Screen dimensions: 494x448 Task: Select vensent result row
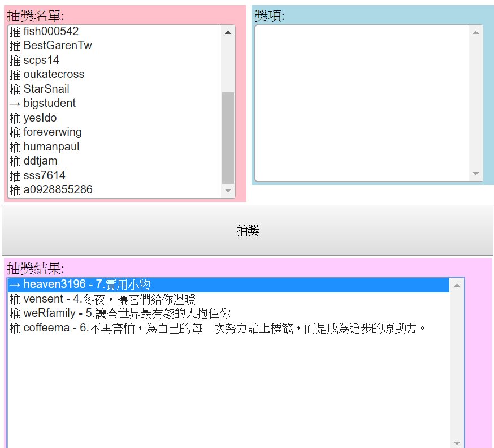coord(228,299)
